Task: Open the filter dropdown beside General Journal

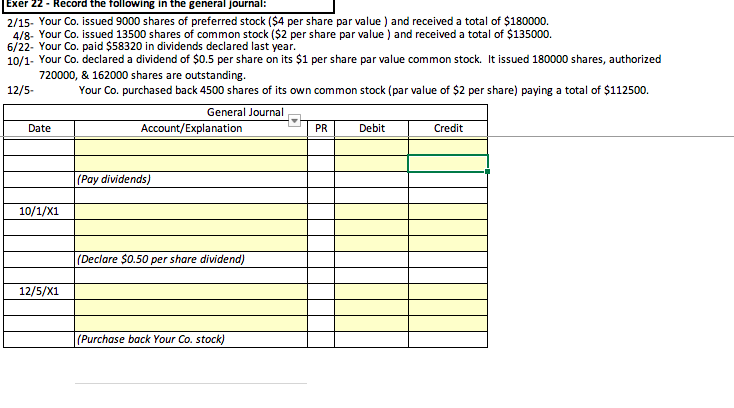Action: (294, 121)
